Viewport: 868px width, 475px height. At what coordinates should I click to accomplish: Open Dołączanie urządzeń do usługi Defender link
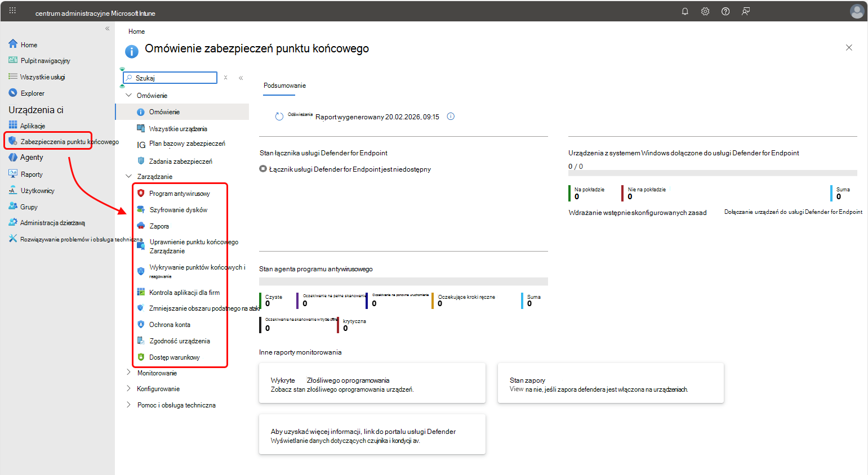point(793,212)
